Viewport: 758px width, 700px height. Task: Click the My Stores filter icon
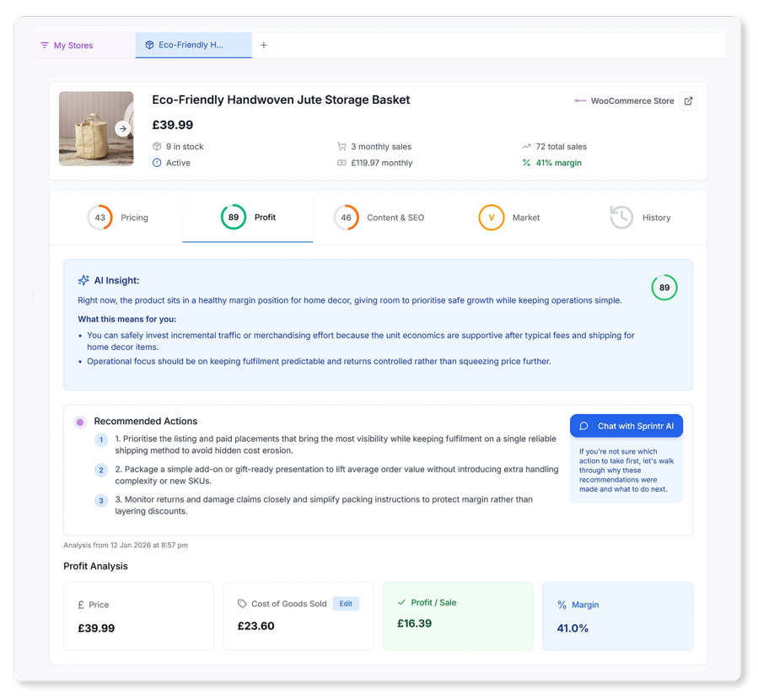tap(45, 45)
